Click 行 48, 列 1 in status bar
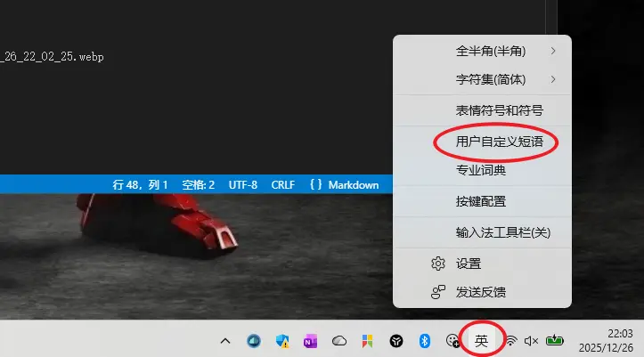 click(140, 185)
